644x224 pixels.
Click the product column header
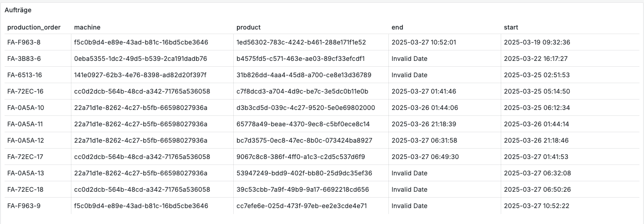248,27
